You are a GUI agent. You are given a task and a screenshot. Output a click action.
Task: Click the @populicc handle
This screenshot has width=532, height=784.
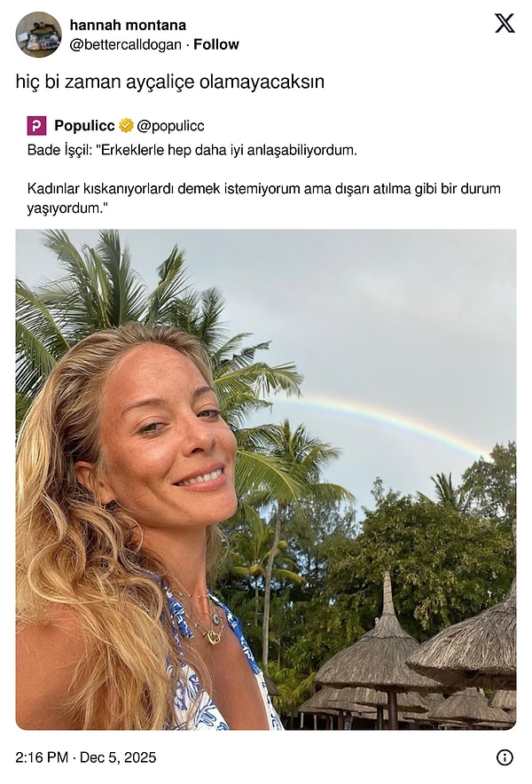click(x=170, y=126)
